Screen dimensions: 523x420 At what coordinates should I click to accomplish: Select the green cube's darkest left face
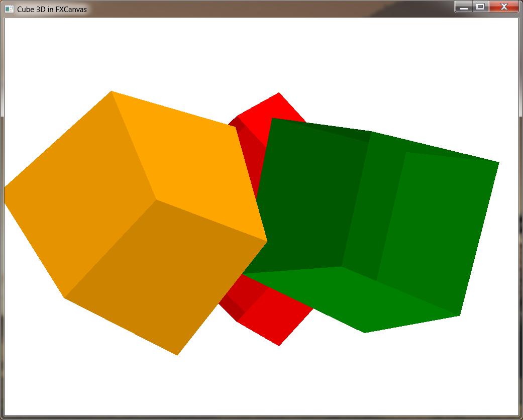point(306,201)
